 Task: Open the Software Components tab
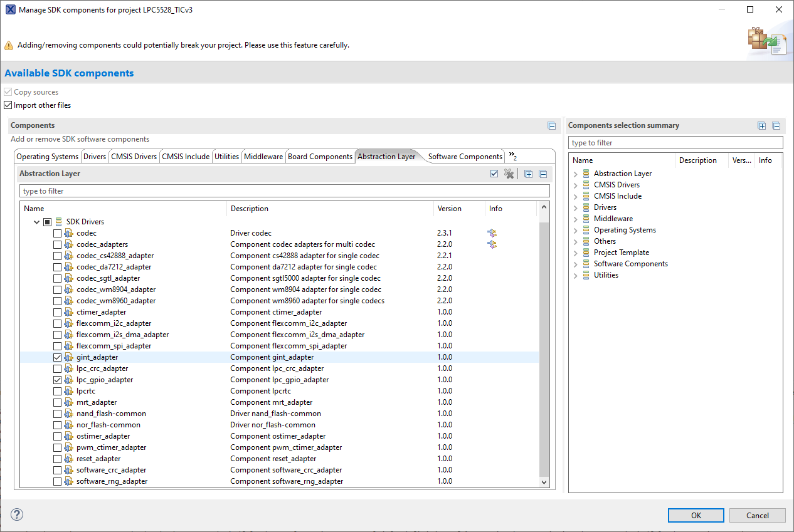click(465, 157)
